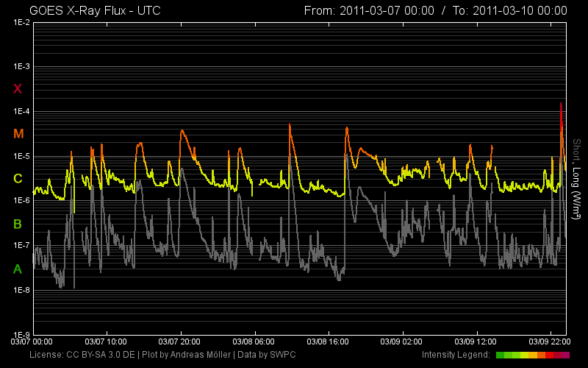Select the green B flare class label
Viewport: 588px width, 368px height.
tap(18, 224)
